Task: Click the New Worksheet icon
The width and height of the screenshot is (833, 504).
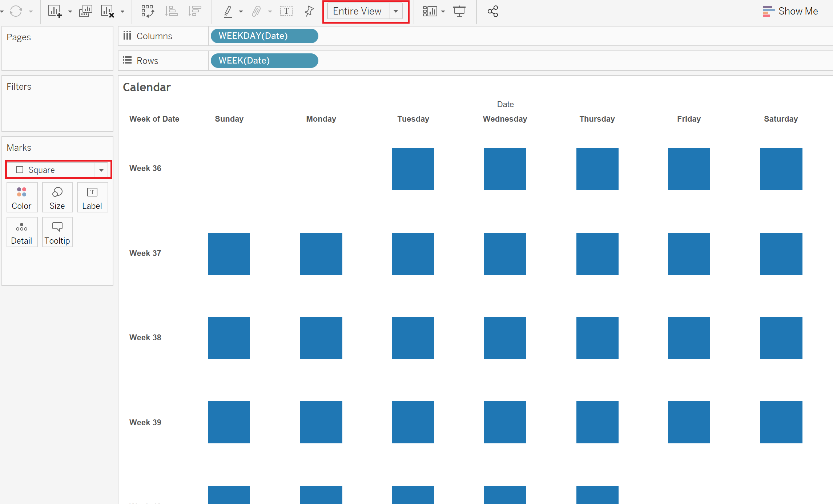Action: (x=55, y=11)
